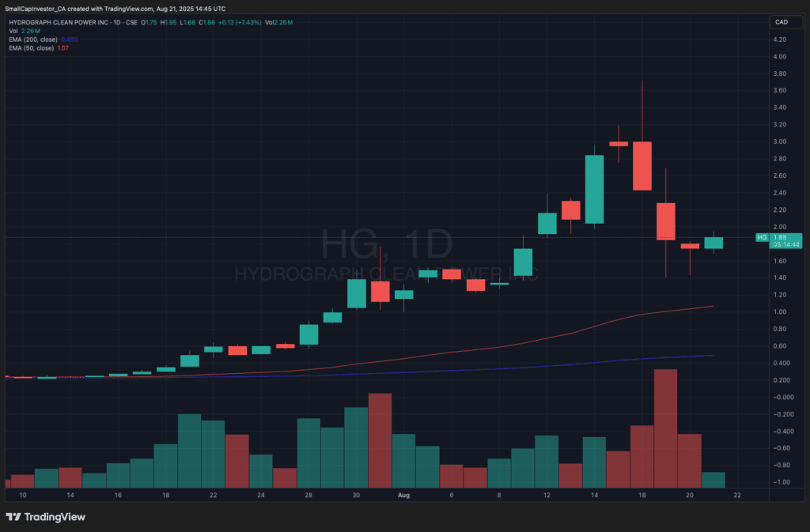Click the low value L1.68 in legend
Viewport: 810px width, 532px height.
pyautogui.click(x=187, y=22)
